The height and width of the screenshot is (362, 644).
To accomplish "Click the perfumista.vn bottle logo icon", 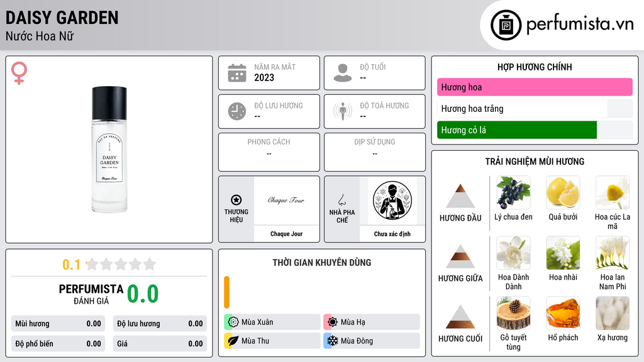I will [506, 25].
